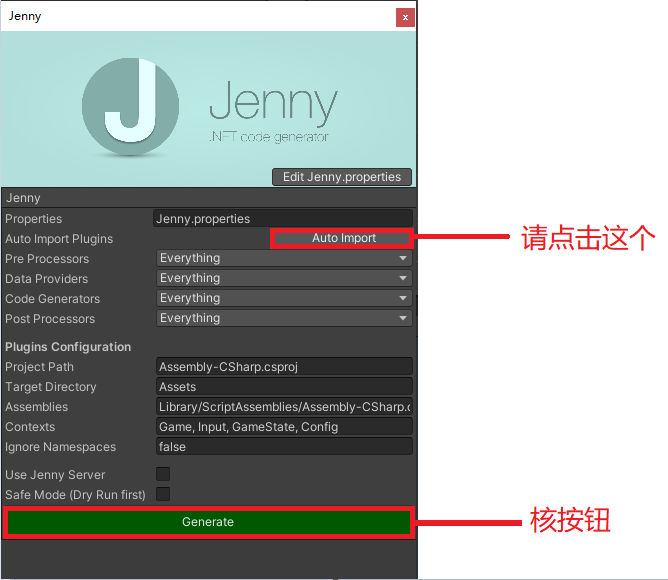668x580 pixels.
Task: Click the Use Jenny Server label
Action: click(x=55, y=475)
